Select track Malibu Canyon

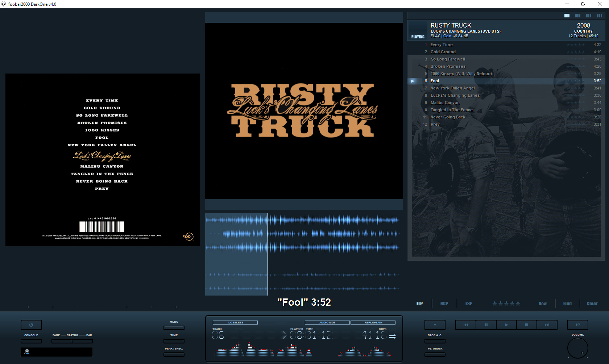(x=506, y=102)
